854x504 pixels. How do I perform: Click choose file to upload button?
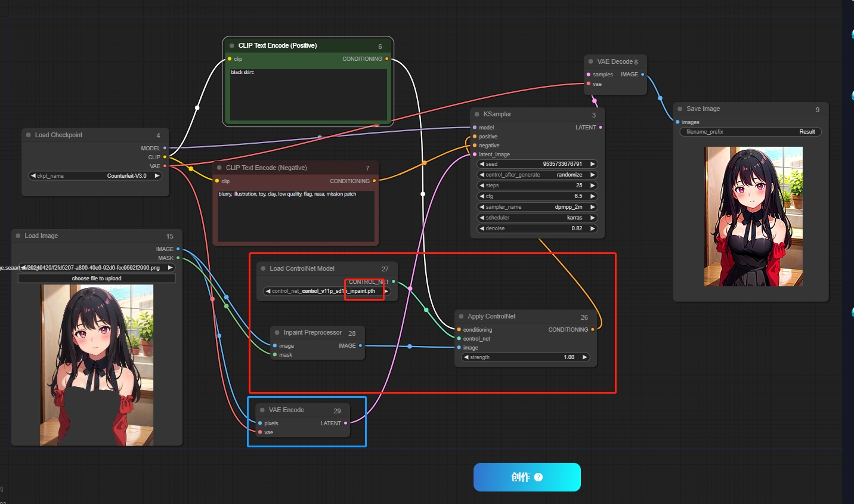[x=97, y=279]
